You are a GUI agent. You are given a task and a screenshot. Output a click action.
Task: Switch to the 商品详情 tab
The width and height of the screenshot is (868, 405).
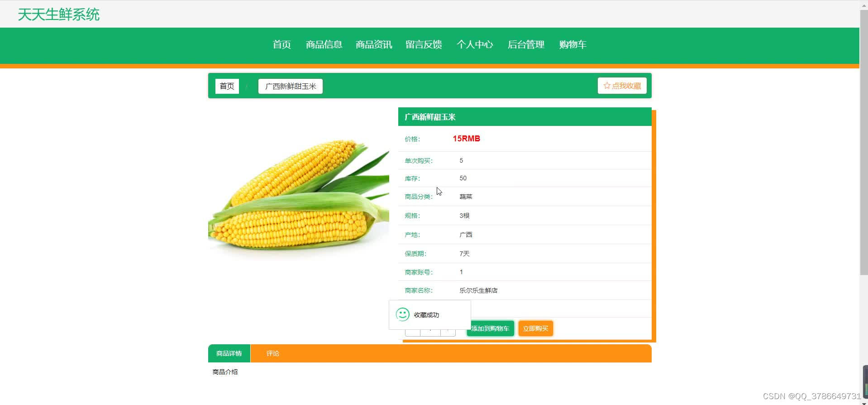pyautogui.click(x=229, y=353)
